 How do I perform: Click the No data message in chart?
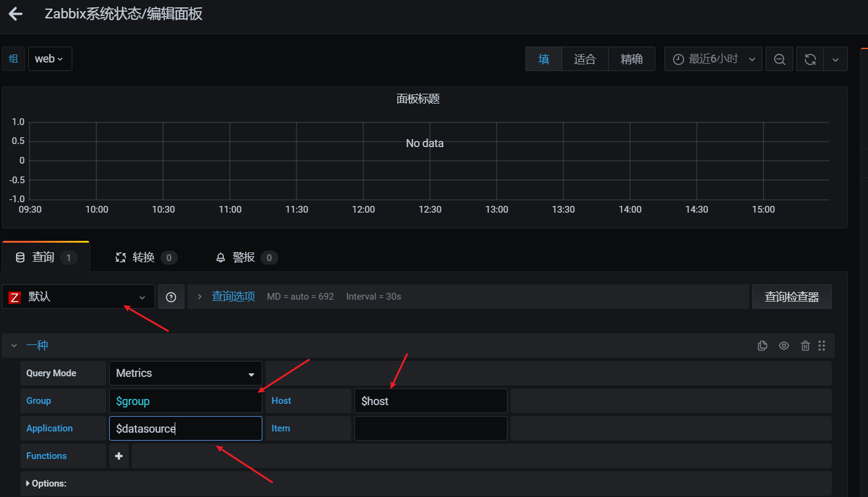pos(424,143)
